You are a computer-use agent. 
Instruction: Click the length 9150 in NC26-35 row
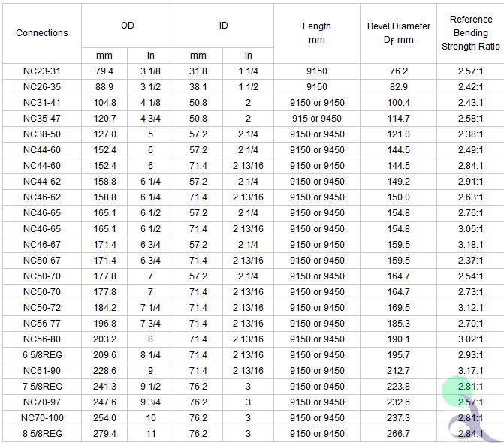317,87
